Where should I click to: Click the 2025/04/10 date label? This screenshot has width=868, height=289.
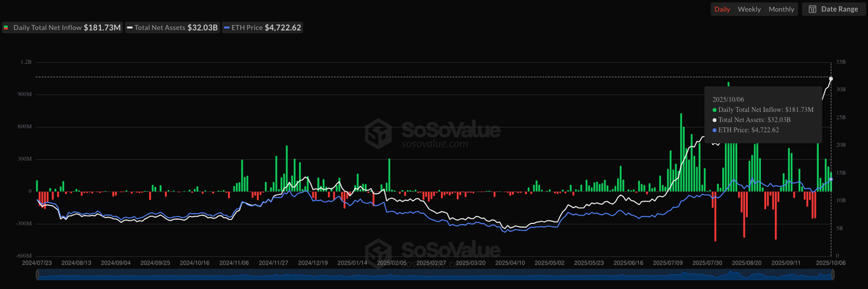click(x=510, y=262)
